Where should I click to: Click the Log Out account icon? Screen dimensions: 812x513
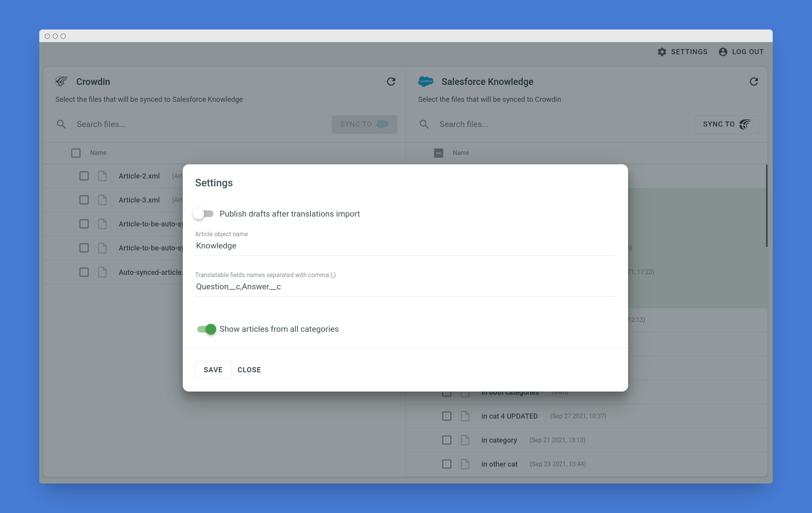coord(723,52)
